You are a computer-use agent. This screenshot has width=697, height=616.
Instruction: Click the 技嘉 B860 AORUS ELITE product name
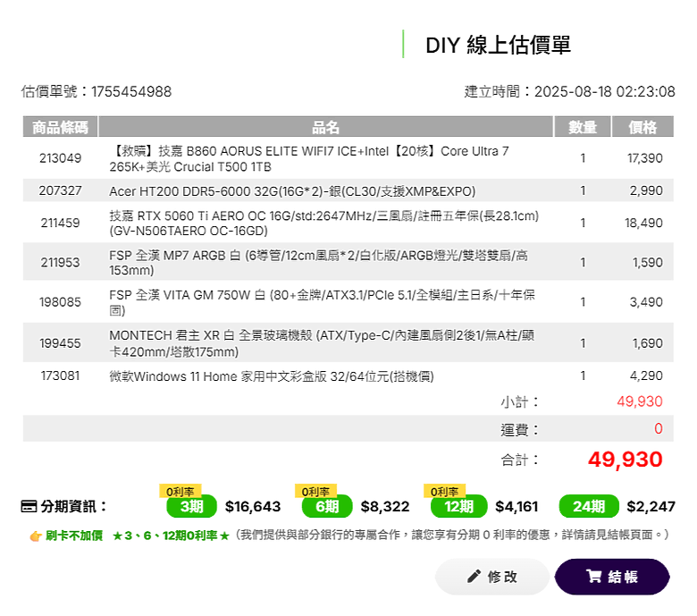(x=309, y=159)
